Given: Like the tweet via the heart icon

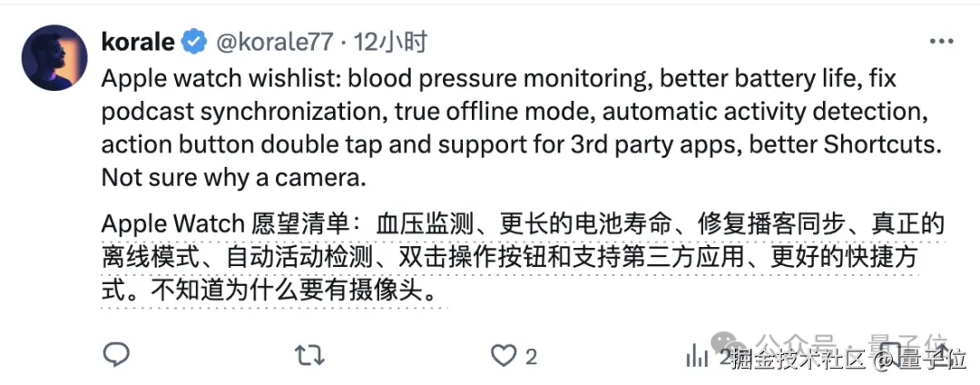Looking at the screenshot, I should [503, 356].
